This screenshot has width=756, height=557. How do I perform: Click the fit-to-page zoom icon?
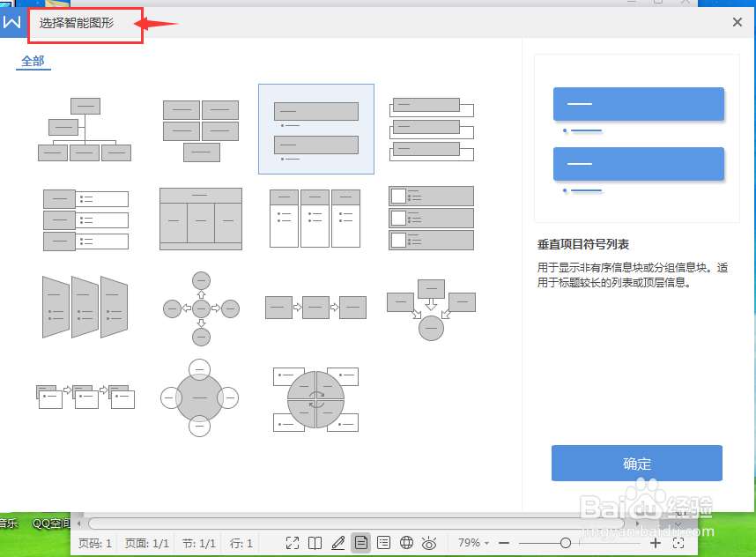coord(678,543)
